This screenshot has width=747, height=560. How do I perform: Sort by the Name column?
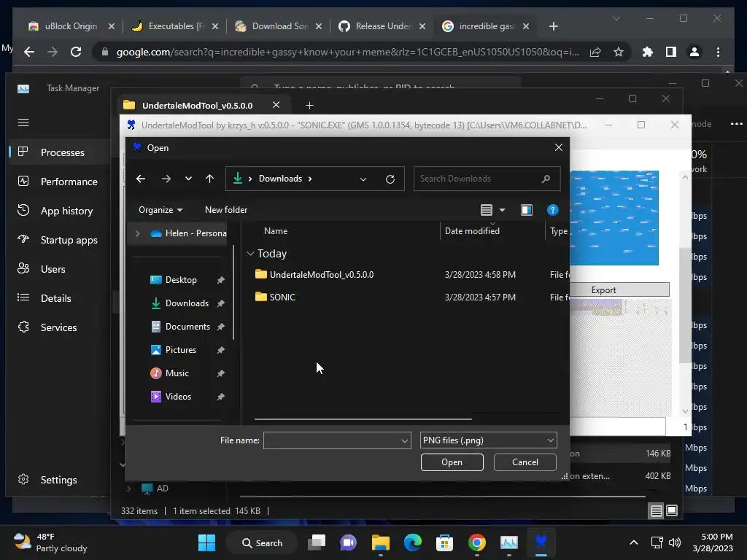click(x=275, y=231)
